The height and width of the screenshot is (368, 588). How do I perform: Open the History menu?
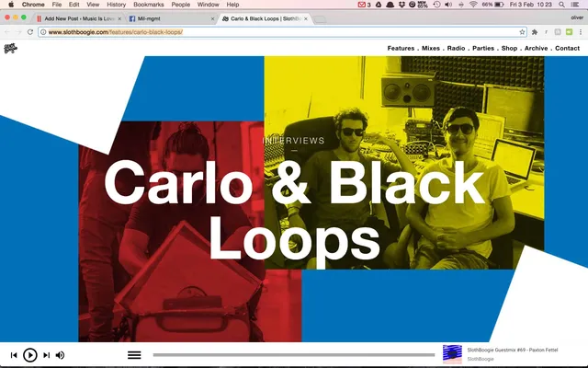(x=117, y=5)
